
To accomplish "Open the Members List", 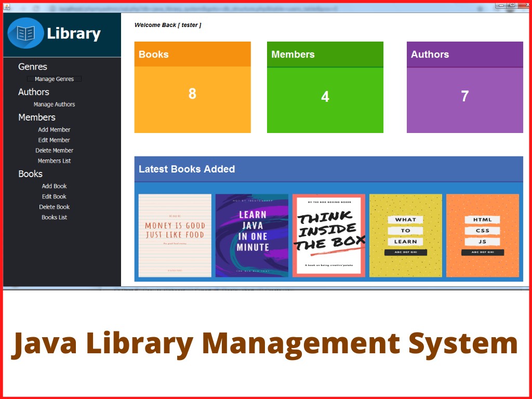I will pyautogui.click(x=54, y=161).
